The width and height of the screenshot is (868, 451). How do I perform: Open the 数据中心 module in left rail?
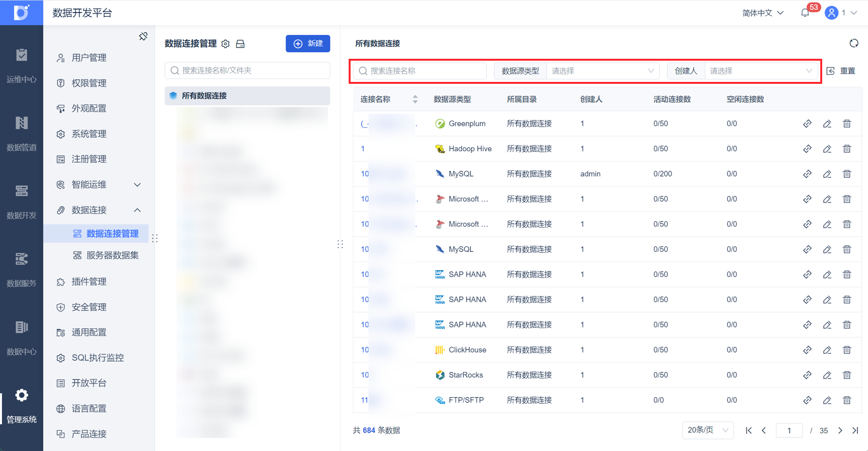22,337
